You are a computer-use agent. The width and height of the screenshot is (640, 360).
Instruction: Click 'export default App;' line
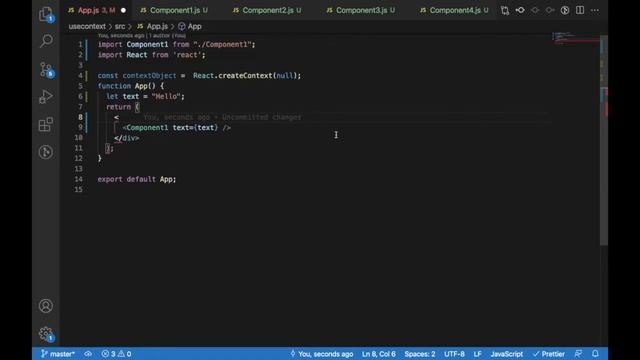pos(137,179)
